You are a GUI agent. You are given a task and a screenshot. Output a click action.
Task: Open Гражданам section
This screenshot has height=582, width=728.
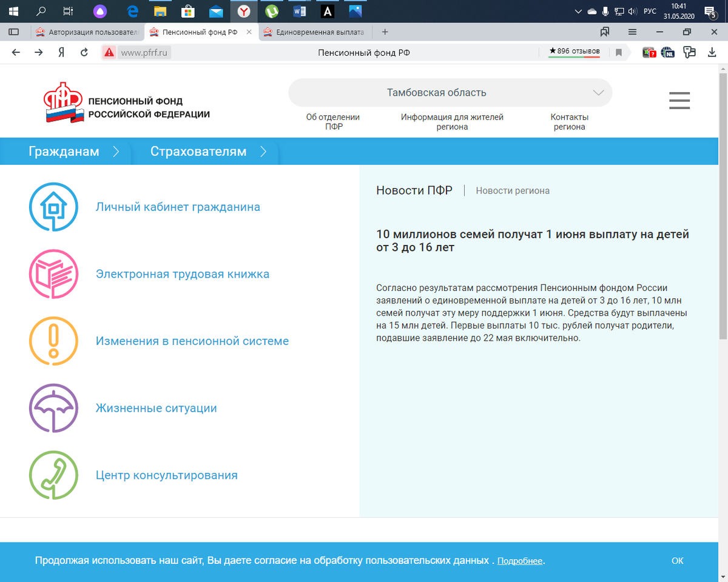click(x=64, y=152)
